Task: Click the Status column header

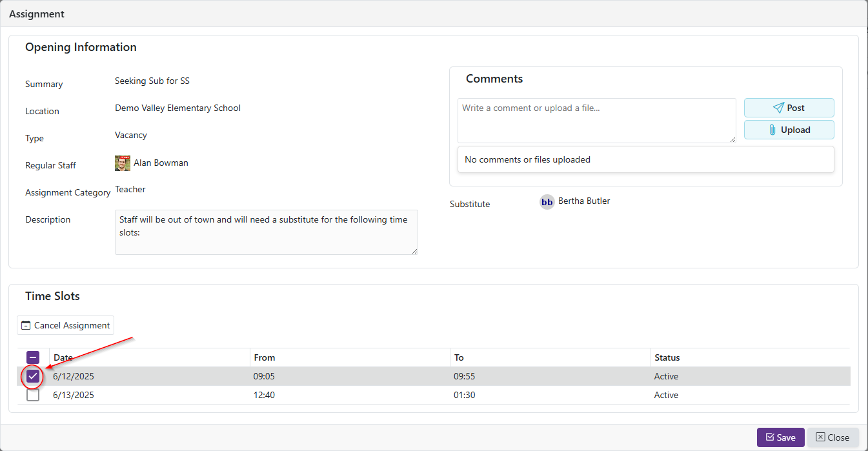Action: (667, 357)
